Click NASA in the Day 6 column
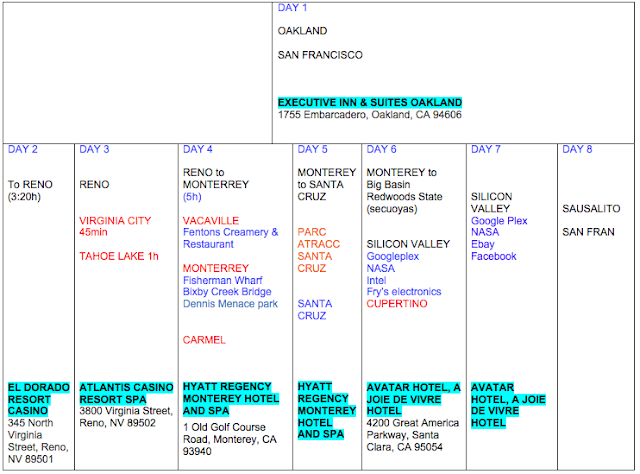 pos(380,269)
